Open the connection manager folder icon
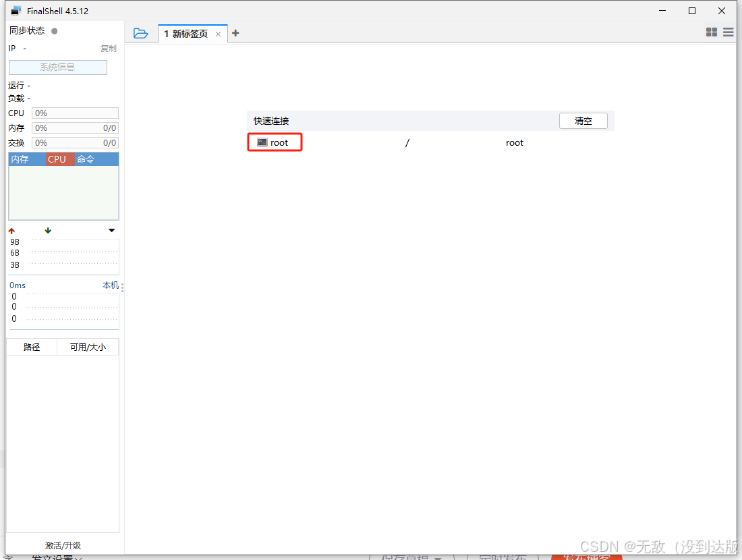Viewport: 742px width, 560px height. click(x=140, y=33)
